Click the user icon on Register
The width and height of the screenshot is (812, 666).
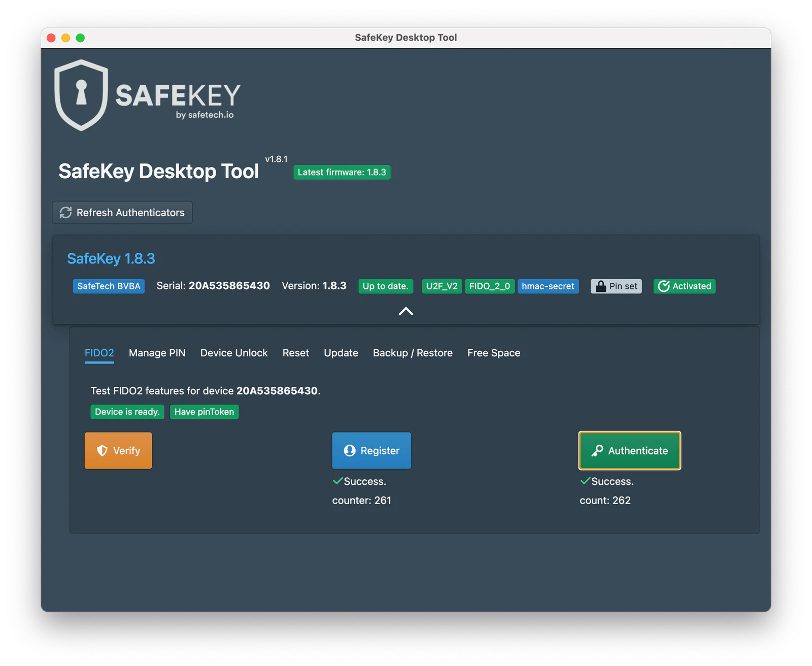(350, 451)
